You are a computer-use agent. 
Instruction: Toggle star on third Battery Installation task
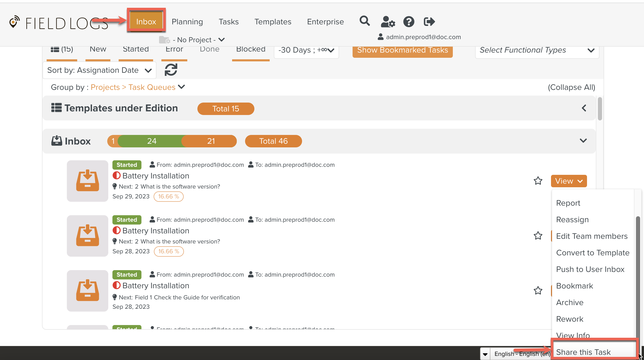coord(538,291)
